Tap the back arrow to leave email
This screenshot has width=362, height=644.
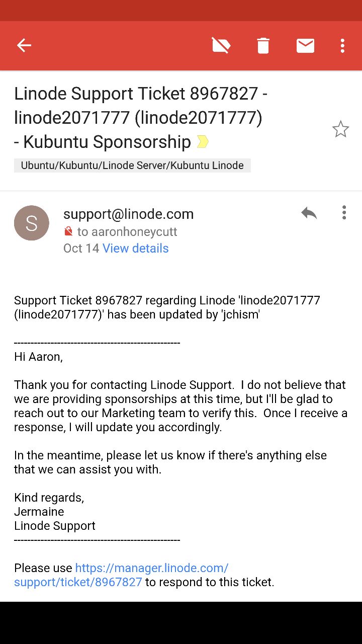pos(24,46)
